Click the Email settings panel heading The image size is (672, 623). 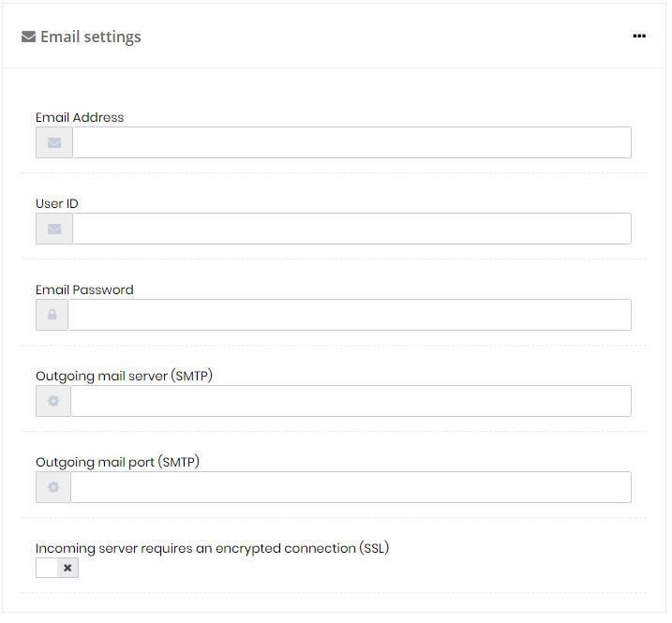[91, 37]
